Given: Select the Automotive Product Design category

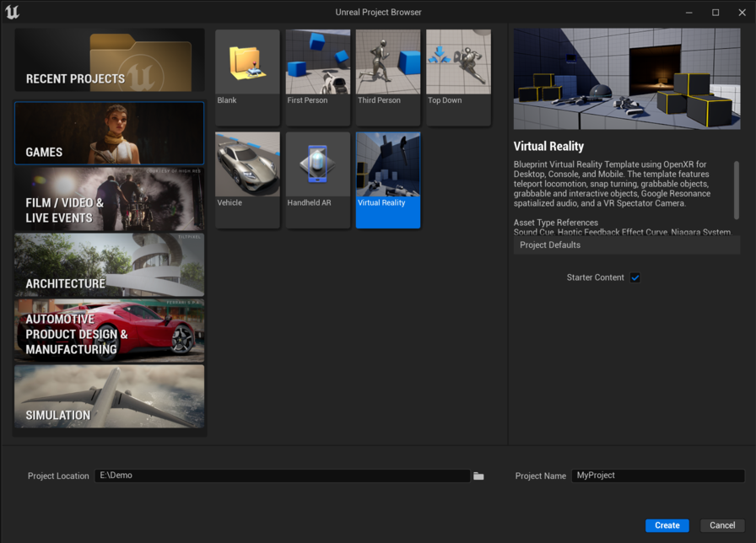Looking at the screenshot, I should (x=108, y=331).
